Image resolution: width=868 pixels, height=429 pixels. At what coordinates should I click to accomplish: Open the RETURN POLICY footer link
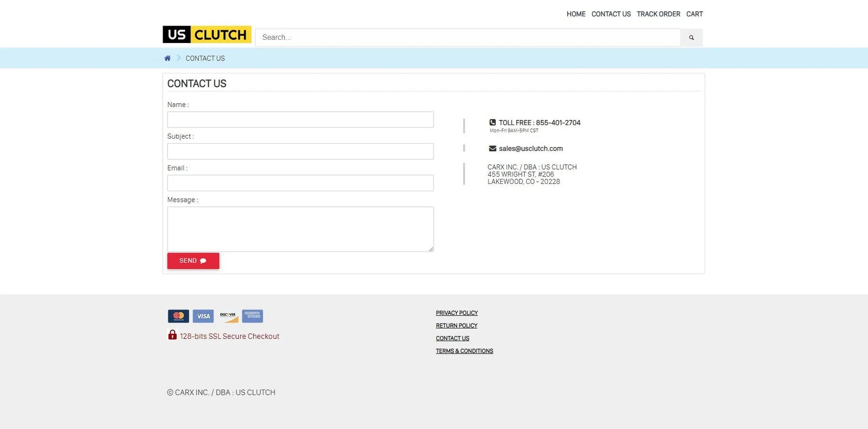(456, 326)
